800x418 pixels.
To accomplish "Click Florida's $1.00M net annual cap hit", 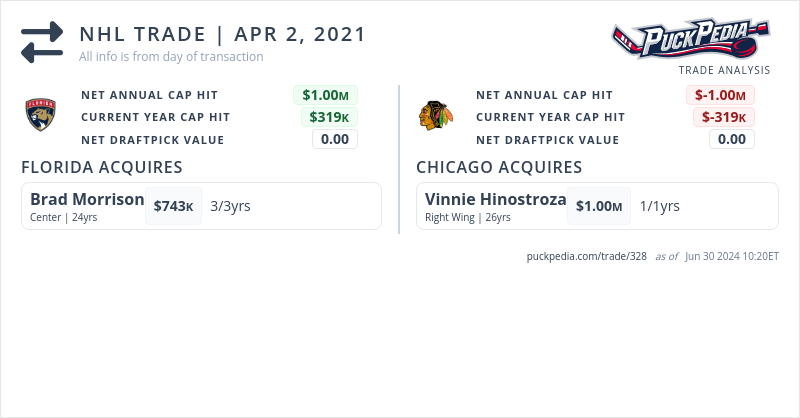I will coord(325,95).
